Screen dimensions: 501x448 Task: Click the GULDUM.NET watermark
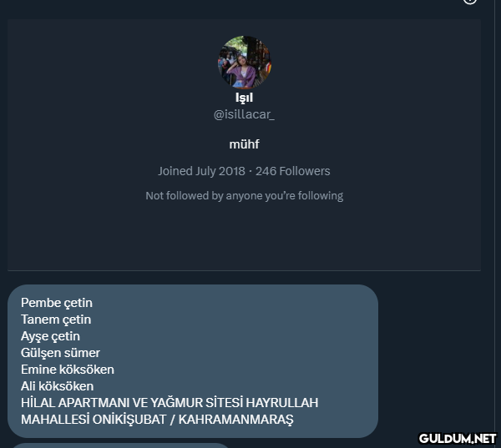tap(458, 439)
